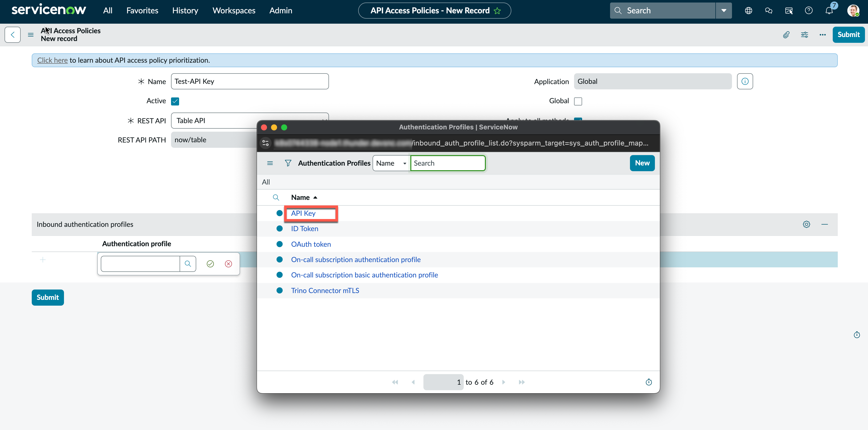Open the Admin menu
The width and height of the screenshot is (868, 430).
(x=281, y=10)
